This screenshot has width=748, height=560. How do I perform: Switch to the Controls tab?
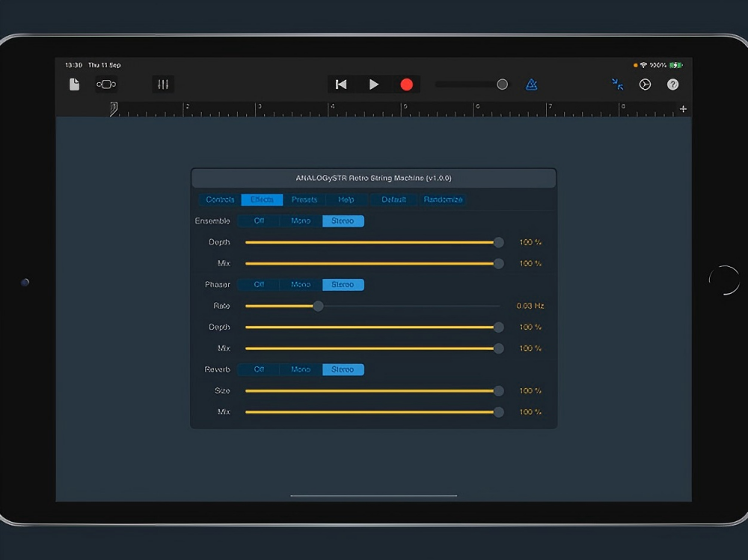(x=220, y=200)
